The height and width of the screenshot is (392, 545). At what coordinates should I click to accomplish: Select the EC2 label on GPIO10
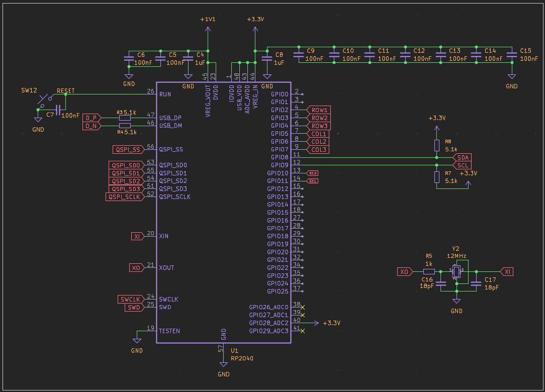(x=313, y=173)
